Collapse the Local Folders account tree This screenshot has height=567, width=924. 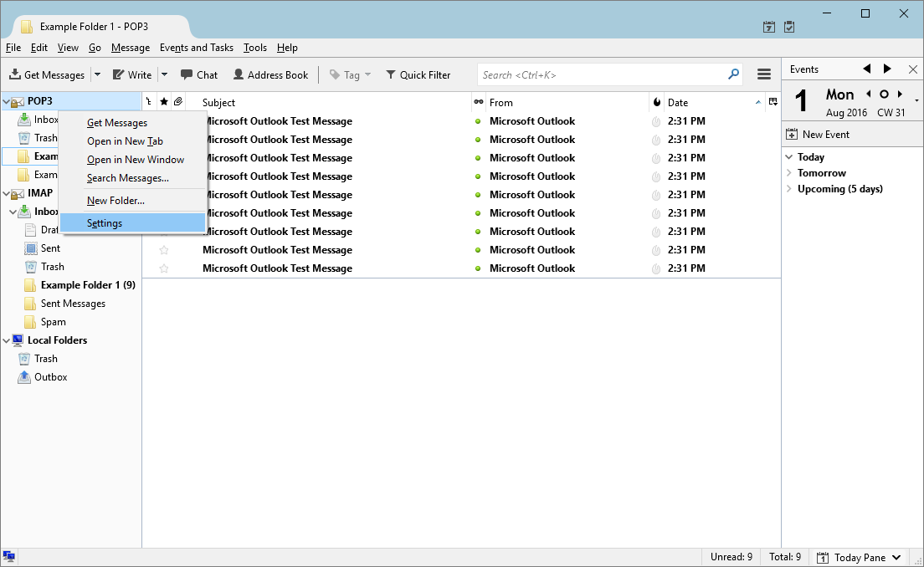coord(7,340)
